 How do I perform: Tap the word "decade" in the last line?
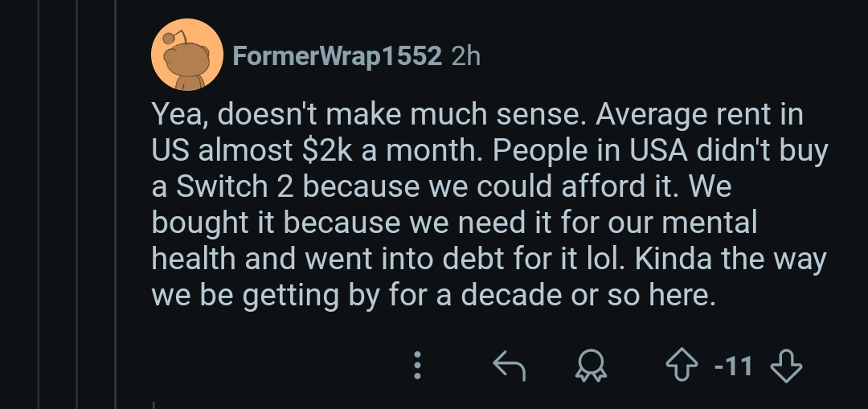point(511,294)
